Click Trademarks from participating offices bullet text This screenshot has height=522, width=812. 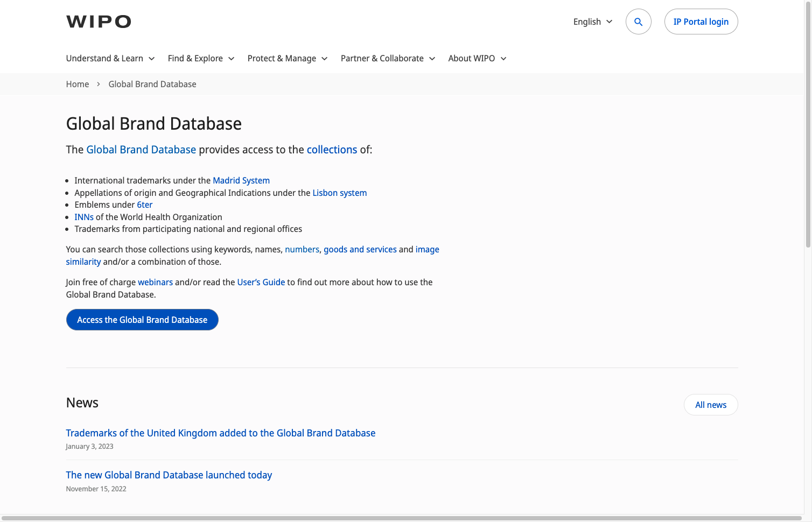click(x=188, y=229)
